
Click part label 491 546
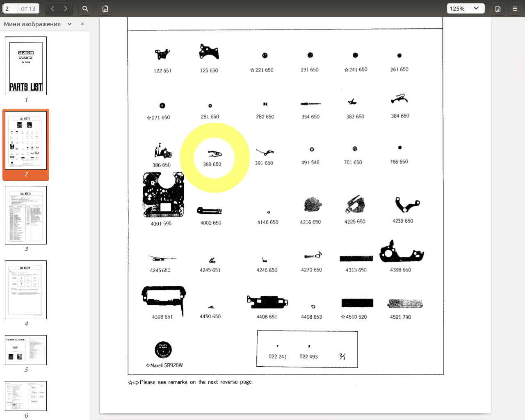[x=310, y=163]
